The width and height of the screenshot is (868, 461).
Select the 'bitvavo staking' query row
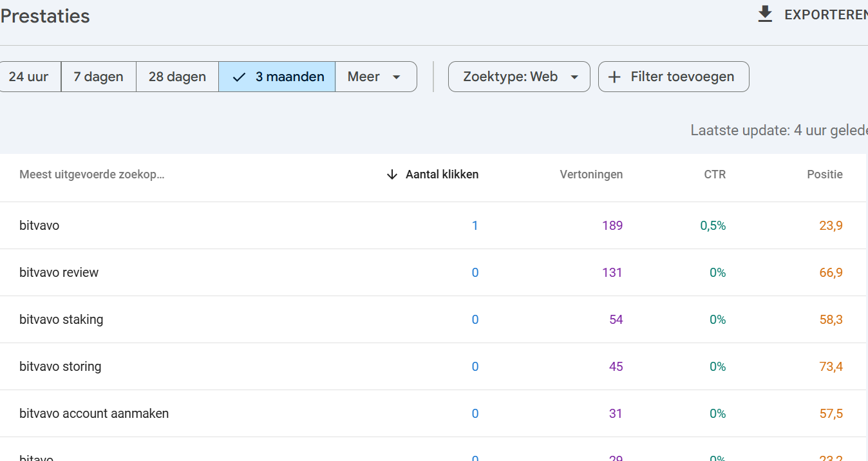coord(433,319)
